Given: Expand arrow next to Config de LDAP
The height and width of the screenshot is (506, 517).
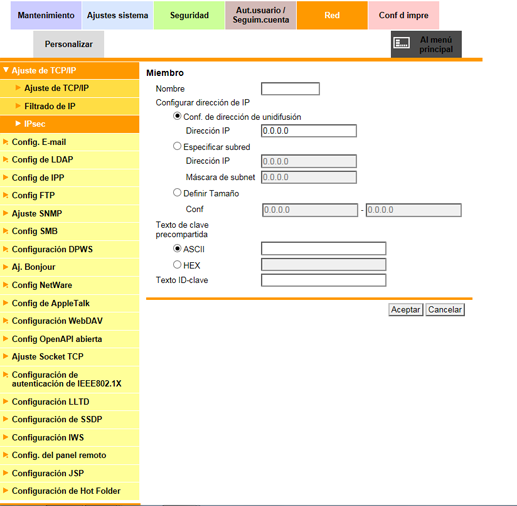Looking at the screenshot, I should click(5, 159).
